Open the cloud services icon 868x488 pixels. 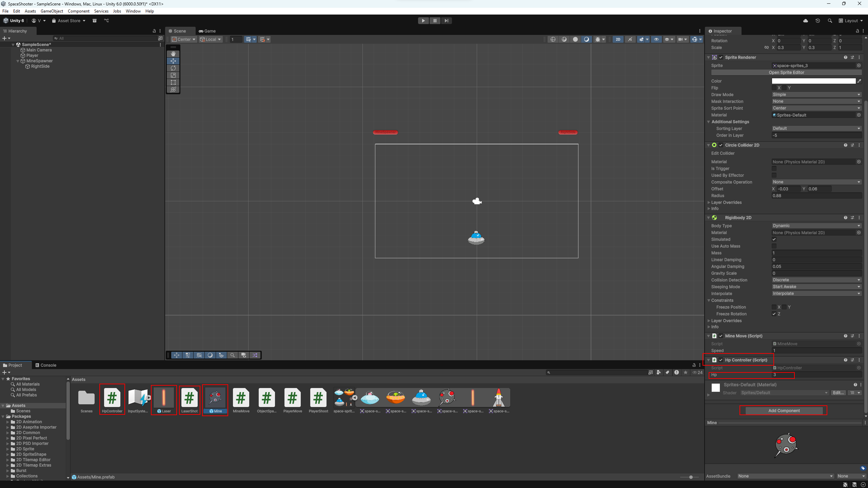point(806,21)
